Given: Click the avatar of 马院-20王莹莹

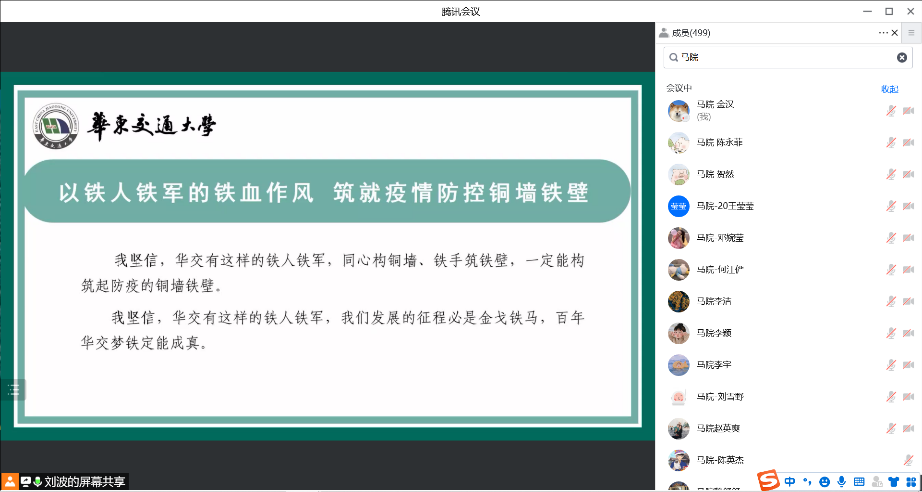Looking at the screenshot, I should pos(679,206).
